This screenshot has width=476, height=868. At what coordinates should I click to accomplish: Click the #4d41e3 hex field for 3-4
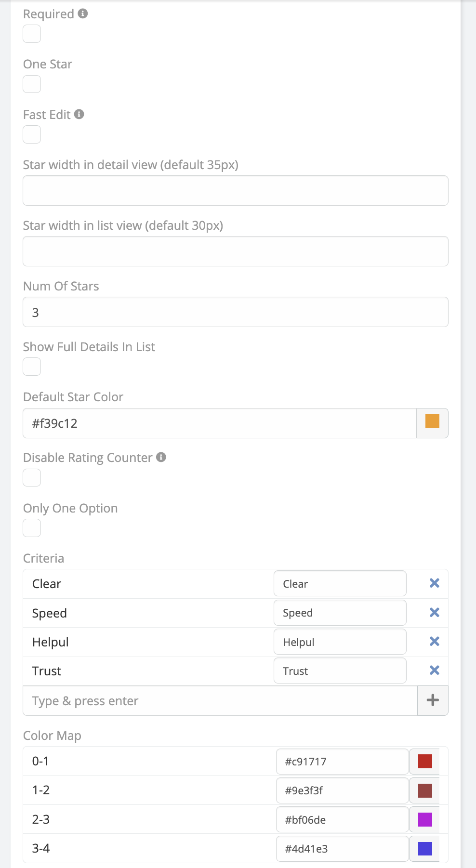click(342, 849)
